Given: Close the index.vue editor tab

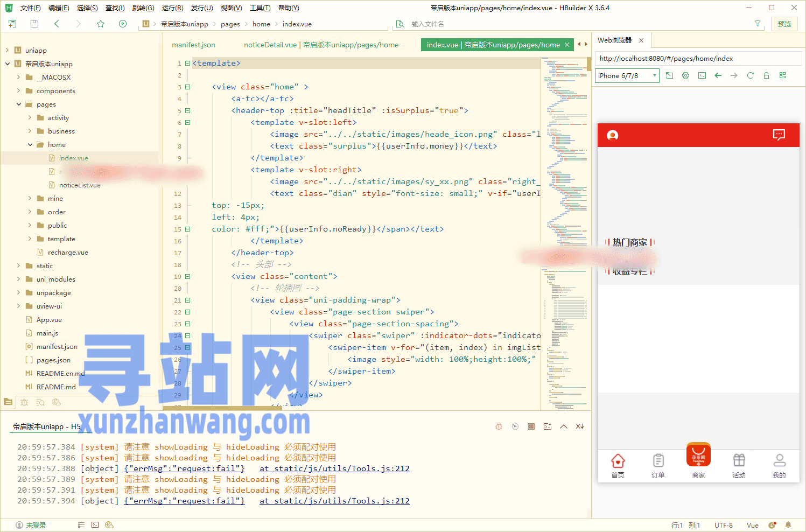Looking at the screenshot, I should tap(567, 45).
